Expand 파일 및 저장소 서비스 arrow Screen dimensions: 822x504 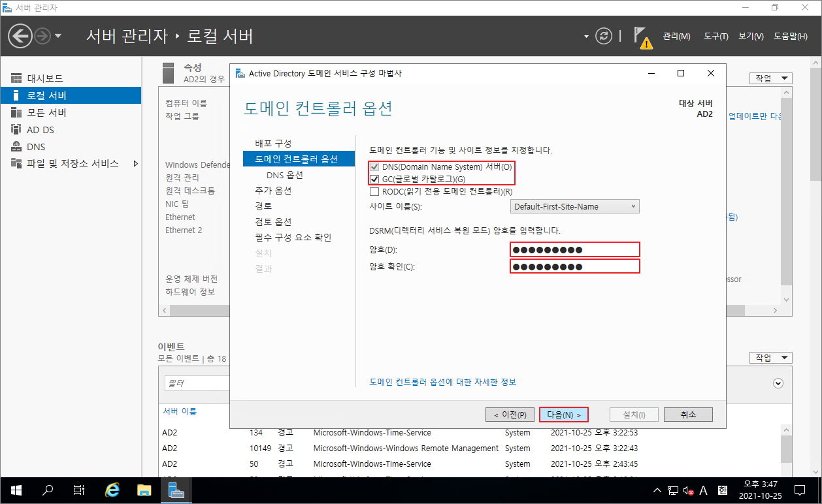click(135, 163)
